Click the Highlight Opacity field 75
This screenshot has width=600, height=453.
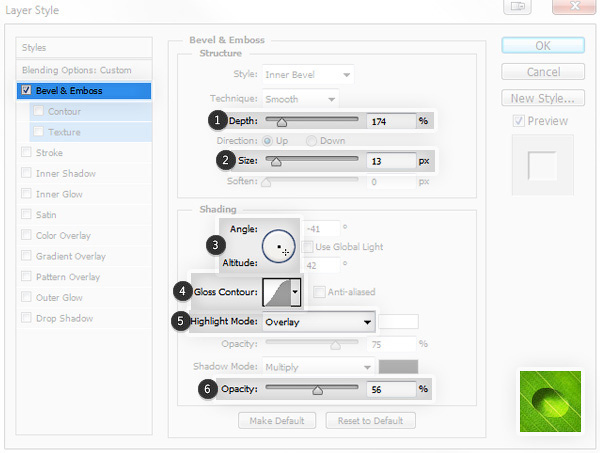[x=391, y=344]
